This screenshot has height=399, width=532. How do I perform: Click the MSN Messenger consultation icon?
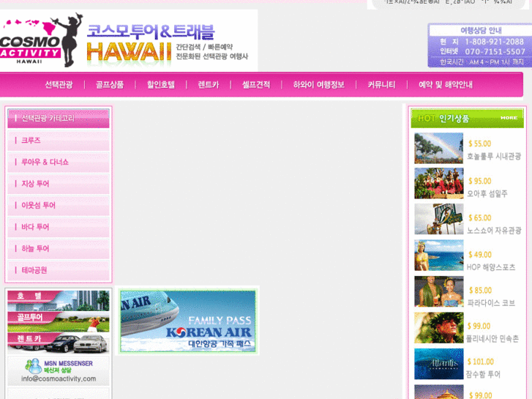coord(33,366)
